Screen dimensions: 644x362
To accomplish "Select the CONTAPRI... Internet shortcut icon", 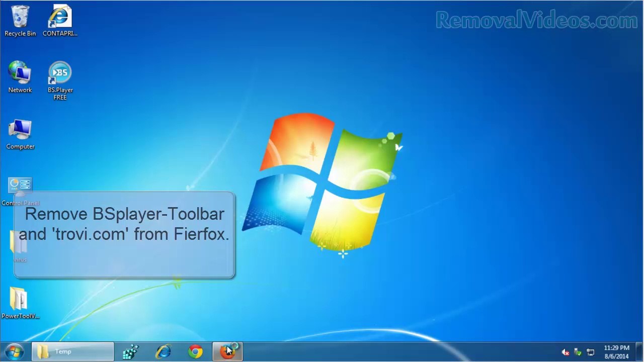I will [60, 21].
